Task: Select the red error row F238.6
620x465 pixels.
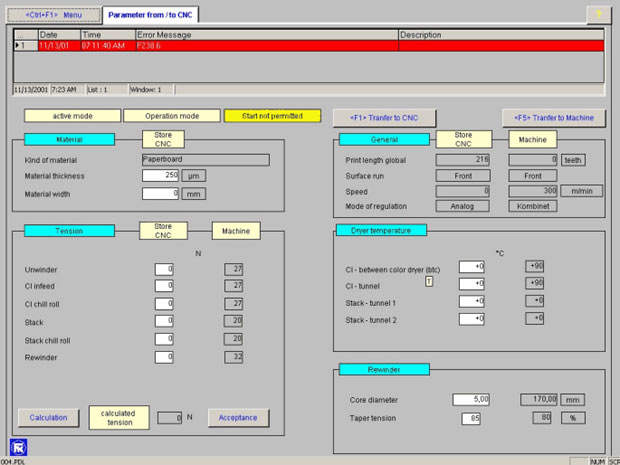Action: click(309, 45)
